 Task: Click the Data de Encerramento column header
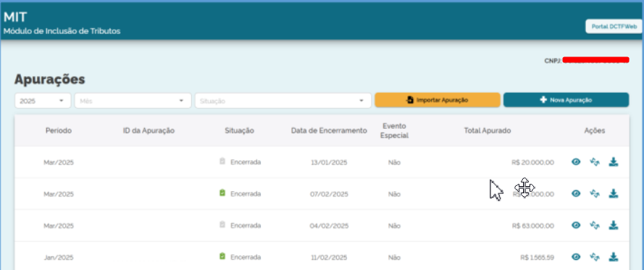tap(329, 131)
